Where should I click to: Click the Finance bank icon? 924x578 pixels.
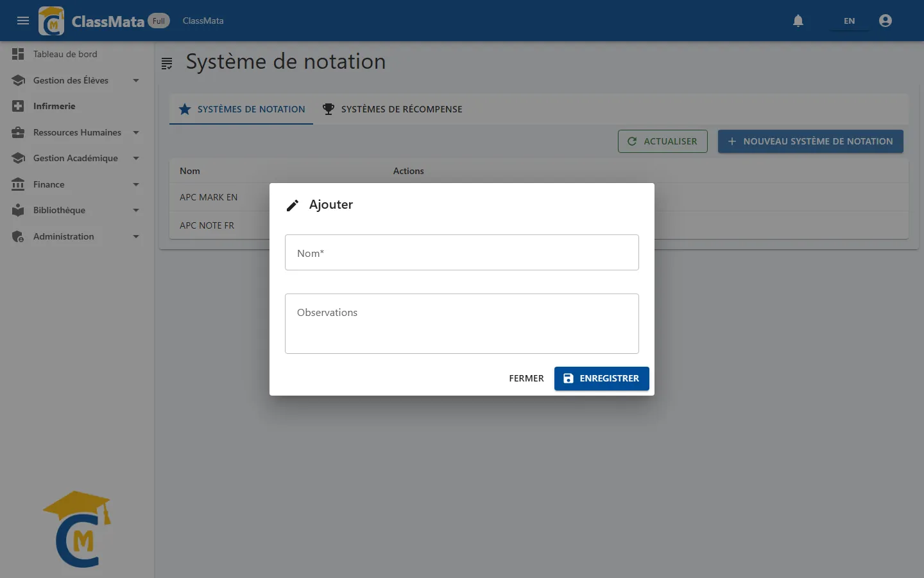(x=18, y=184)
